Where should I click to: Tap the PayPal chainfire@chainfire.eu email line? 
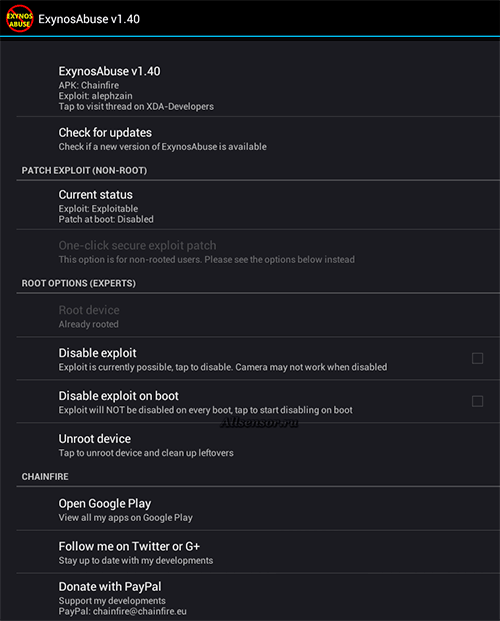[x=122, y=611]
